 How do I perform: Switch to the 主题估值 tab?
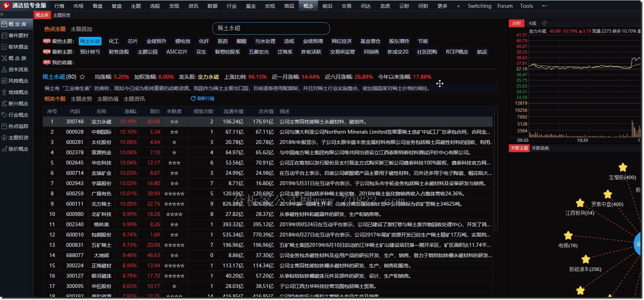click(108, 99)
